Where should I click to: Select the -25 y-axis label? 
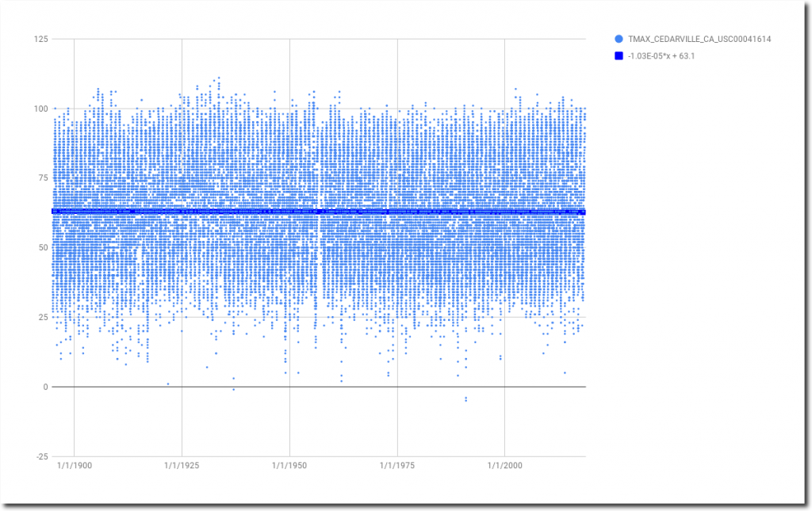(40, 457)
